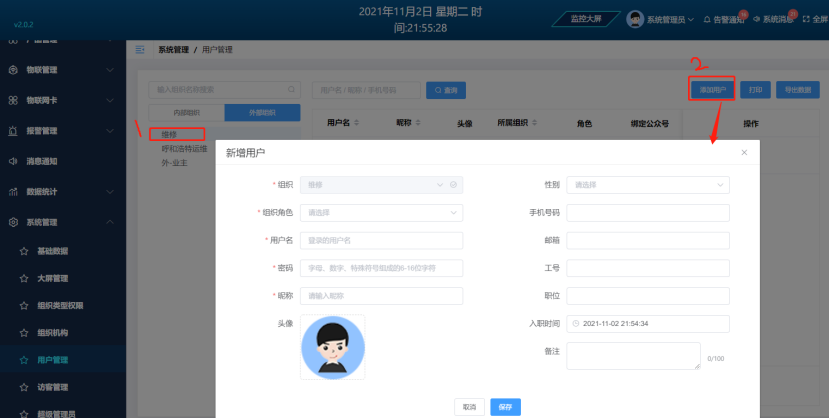Focus the 密码 input field
Screen dimensions: 830x419
[382, 268]
